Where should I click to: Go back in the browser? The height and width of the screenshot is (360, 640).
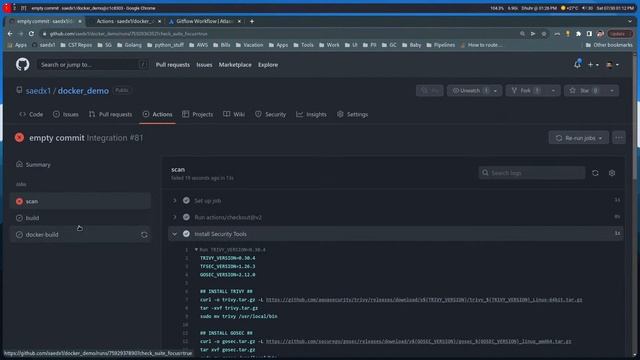tap(10, 34)
